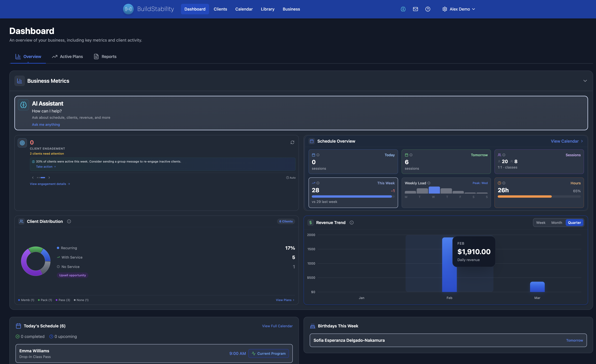Click the BuildStability logo icon
The image size is (596, 364).
[128, 9]
